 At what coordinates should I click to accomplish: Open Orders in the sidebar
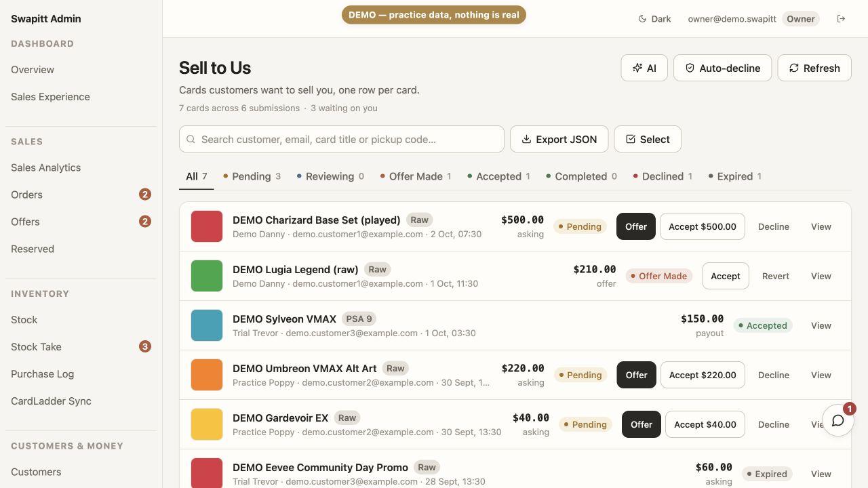pyautogui.click(x=81, y=195)
